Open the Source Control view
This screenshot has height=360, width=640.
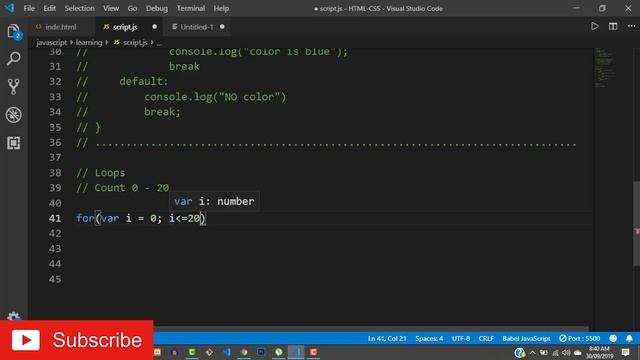(13, 87)
